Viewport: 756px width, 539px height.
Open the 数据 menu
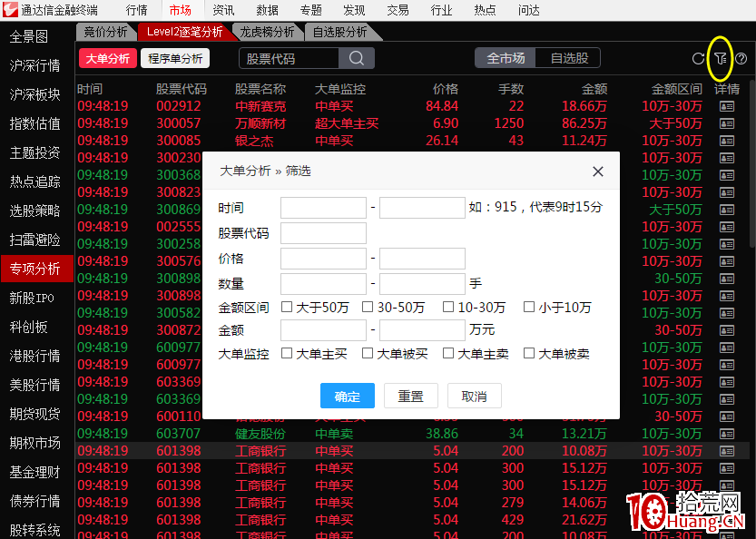(x=267, y=10)
